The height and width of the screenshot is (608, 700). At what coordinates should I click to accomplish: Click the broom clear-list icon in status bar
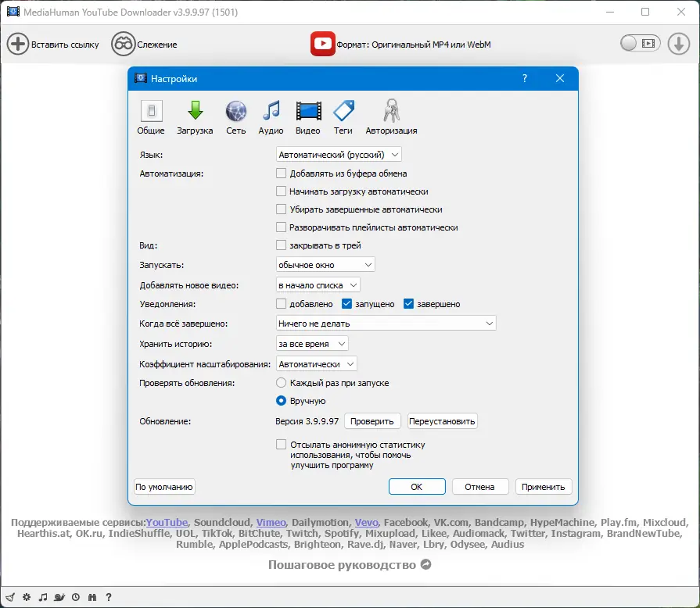pyautogui.click(x=10, y=597)
